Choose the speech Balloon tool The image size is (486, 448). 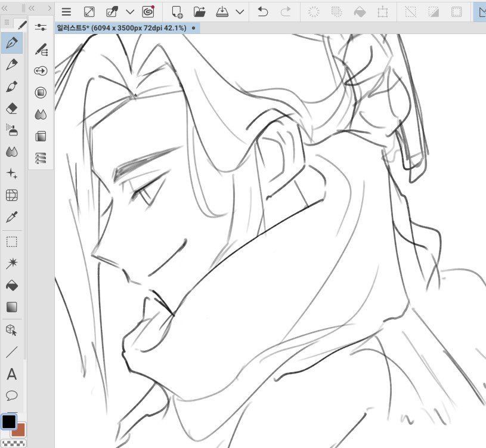pos(11,396)
